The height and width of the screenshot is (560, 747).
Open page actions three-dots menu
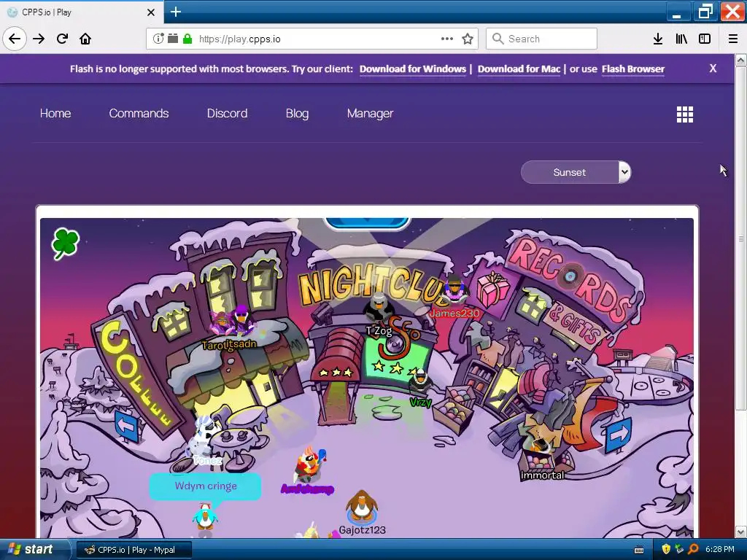pos(447,39)
